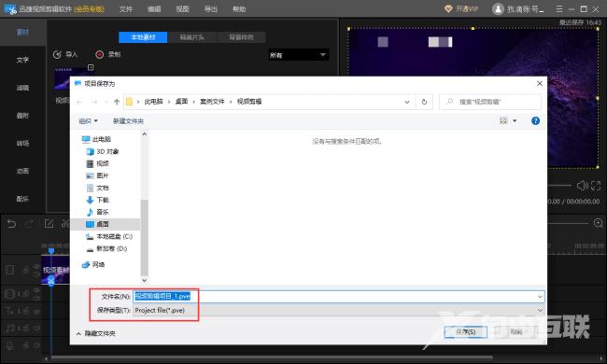
Task: Toggle visibility eye on the video track
Action: coord(36,267)
